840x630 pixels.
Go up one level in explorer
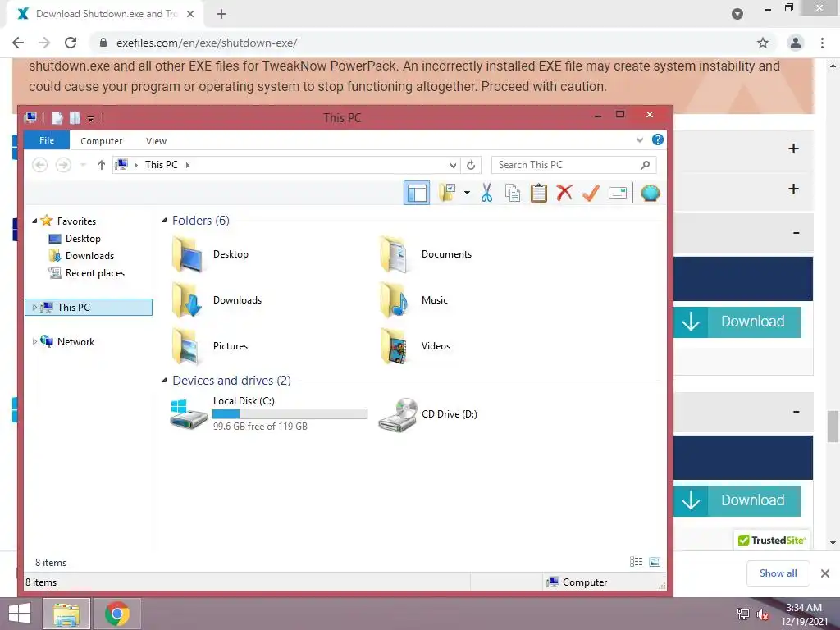[101, 165]
